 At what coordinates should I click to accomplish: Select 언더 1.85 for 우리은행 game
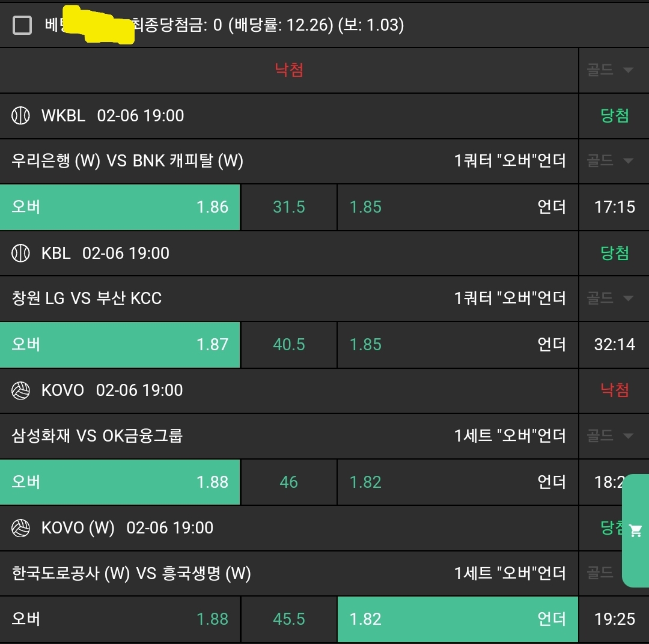[457, 207]
